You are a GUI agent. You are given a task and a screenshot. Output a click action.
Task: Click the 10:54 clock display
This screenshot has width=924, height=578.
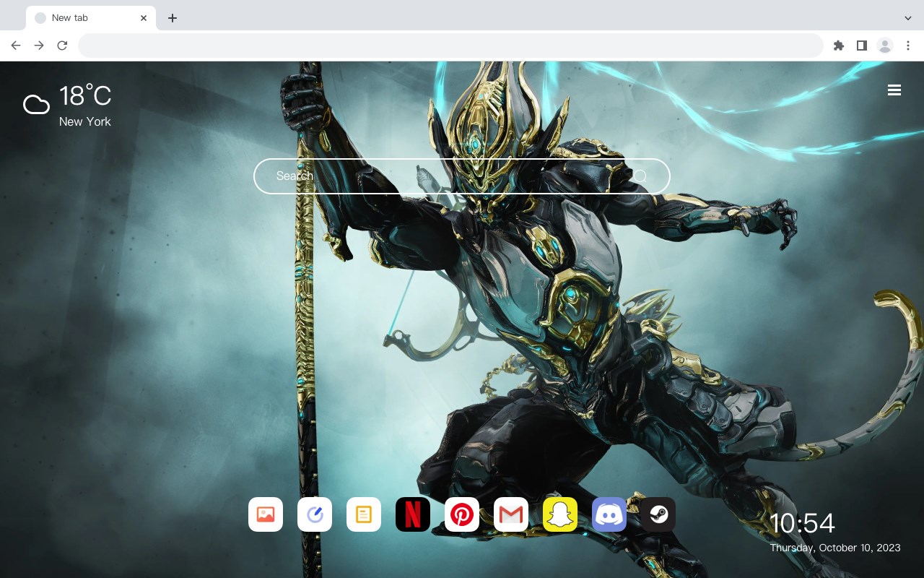click(x=802, y=523)
